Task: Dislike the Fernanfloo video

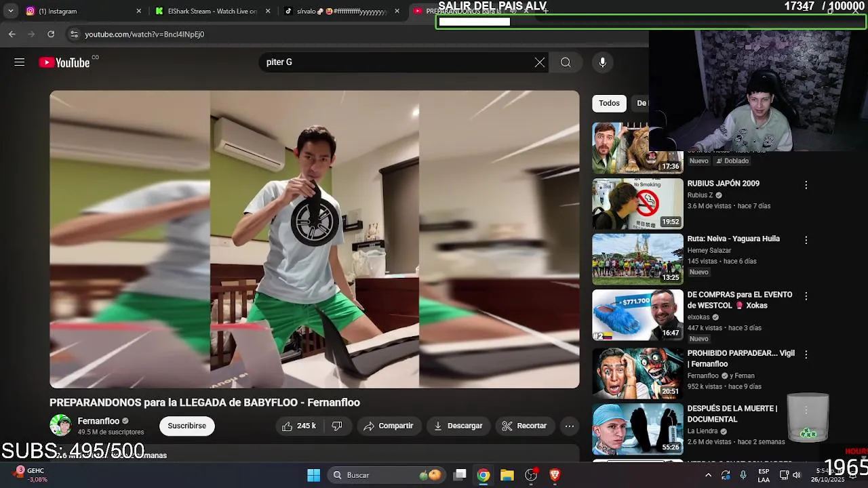Action: pos(337,426)
